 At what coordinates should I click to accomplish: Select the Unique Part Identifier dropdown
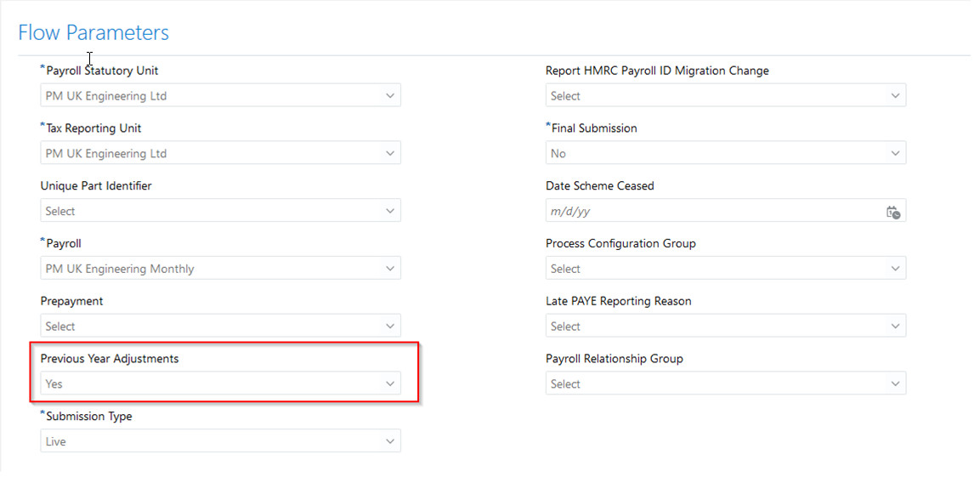coord(220,212)
